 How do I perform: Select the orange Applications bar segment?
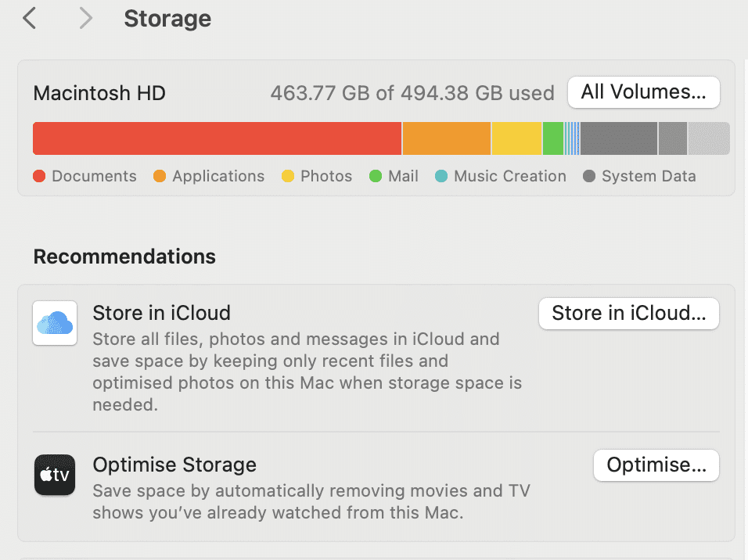pyautogui.click(x=447, y=138)
